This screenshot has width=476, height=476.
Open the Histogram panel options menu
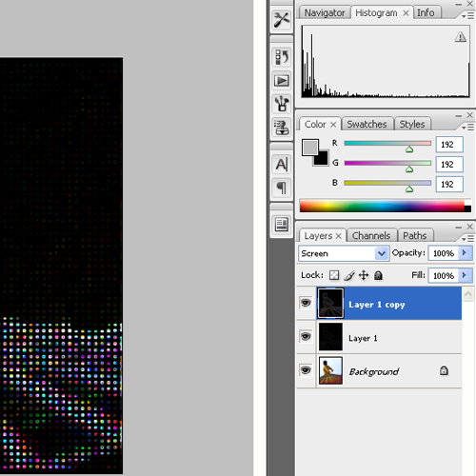click(x=468, y=16)
